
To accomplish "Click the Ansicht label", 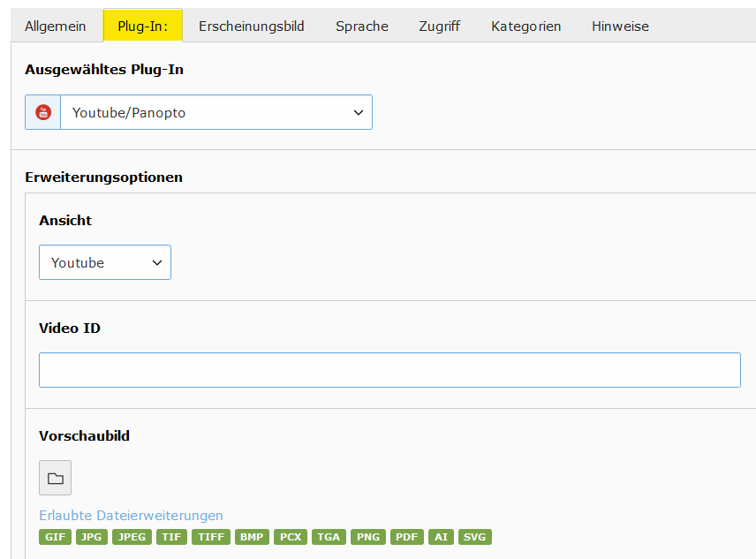I will tap(65, 220).
